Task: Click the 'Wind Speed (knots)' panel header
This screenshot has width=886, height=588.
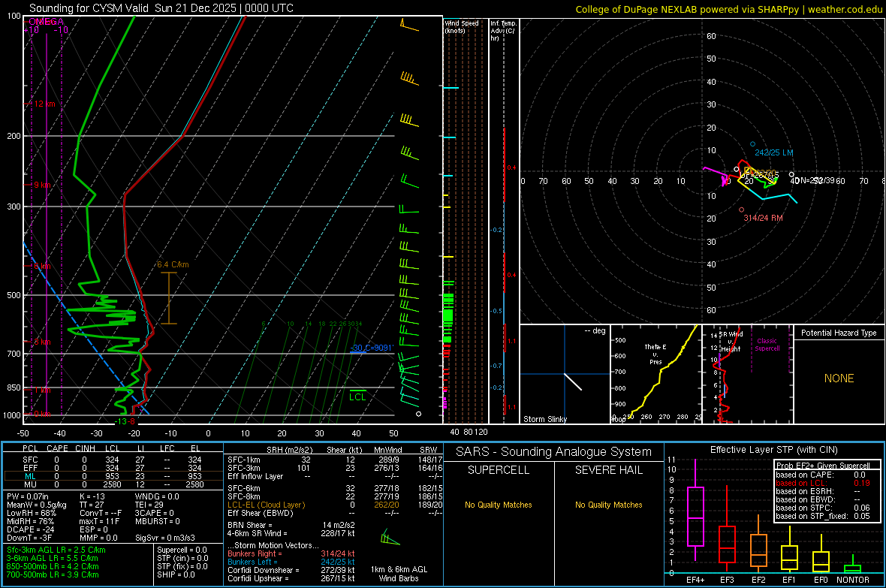Action: tap(462, 26)
